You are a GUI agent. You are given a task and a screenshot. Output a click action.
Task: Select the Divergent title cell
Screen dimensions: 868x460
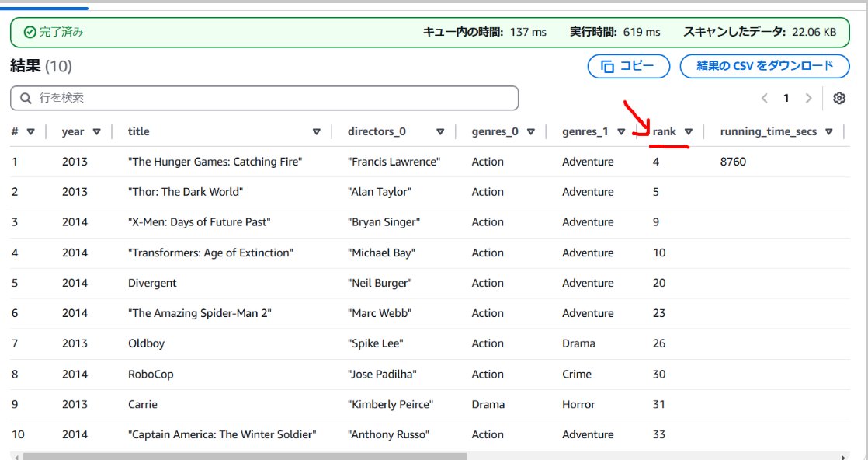152,283
